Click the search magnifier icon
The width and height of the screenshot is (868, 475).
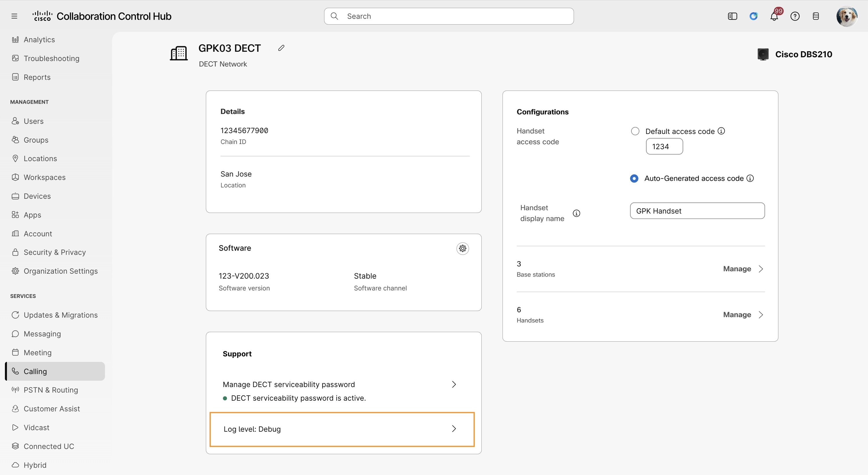tap(334, 16)
